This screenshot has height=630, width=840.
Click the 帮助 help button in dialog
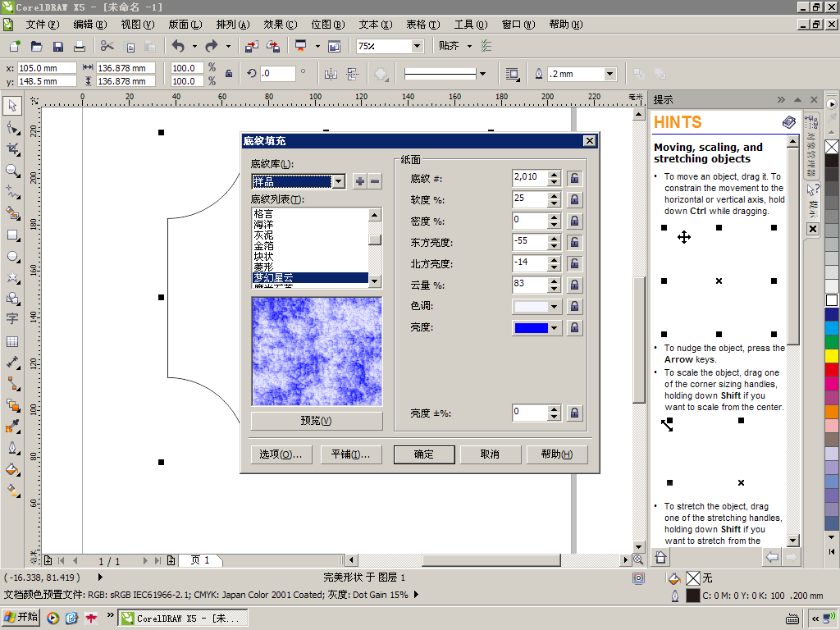point(557,454)
